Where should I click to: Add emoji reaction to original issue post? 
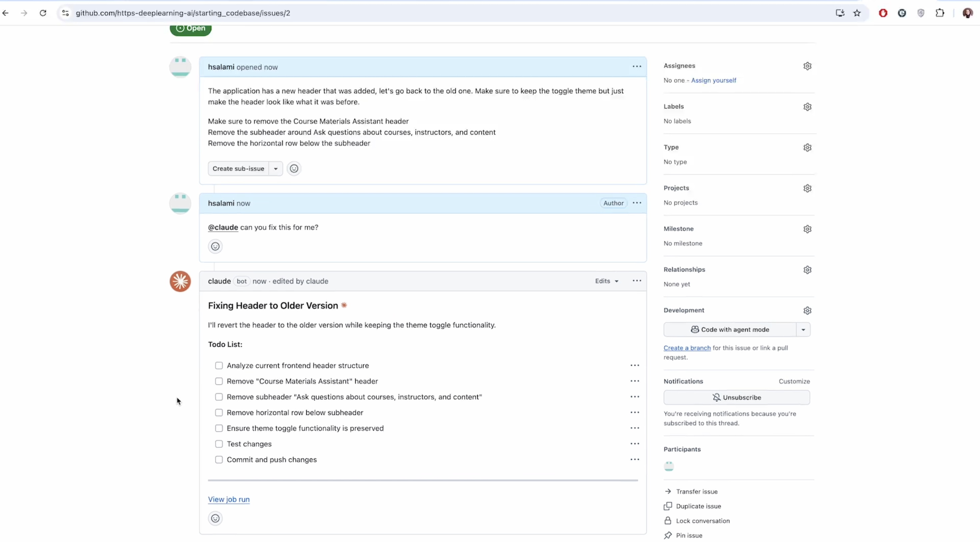[x=294, y=169]
